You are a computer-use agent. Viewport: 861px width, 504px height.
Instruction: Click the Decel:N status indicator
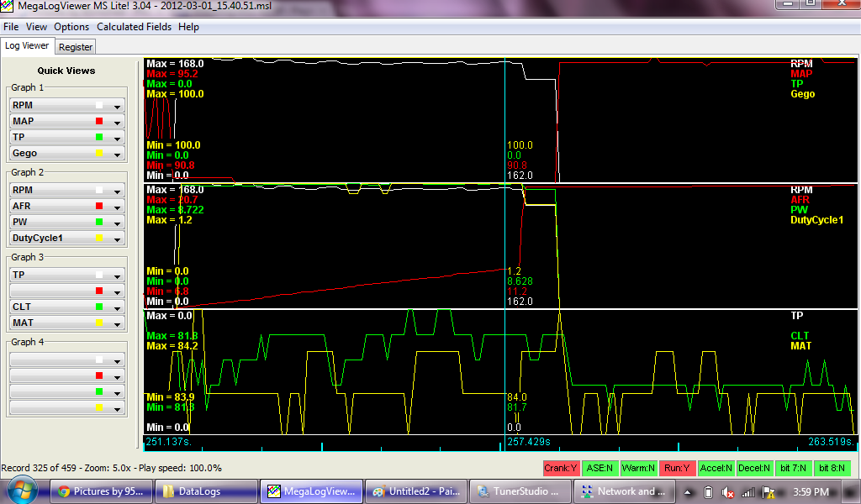pos(754,469)
